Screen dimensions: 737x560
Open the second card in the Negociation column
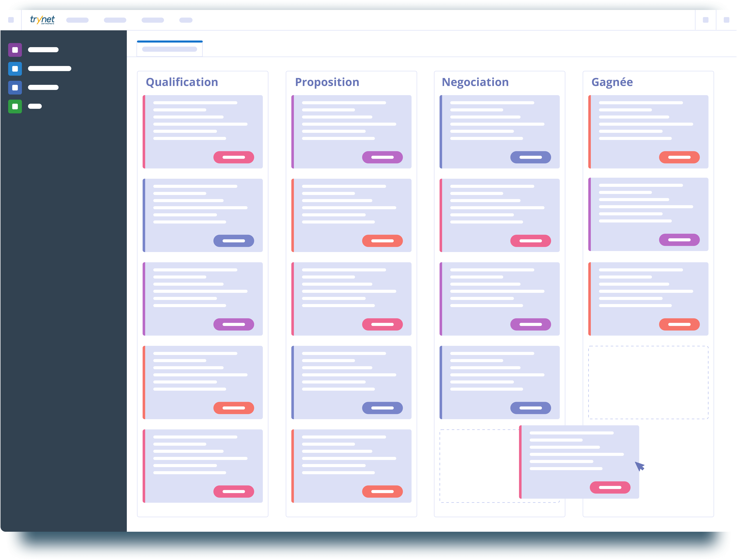coord(500,215)
